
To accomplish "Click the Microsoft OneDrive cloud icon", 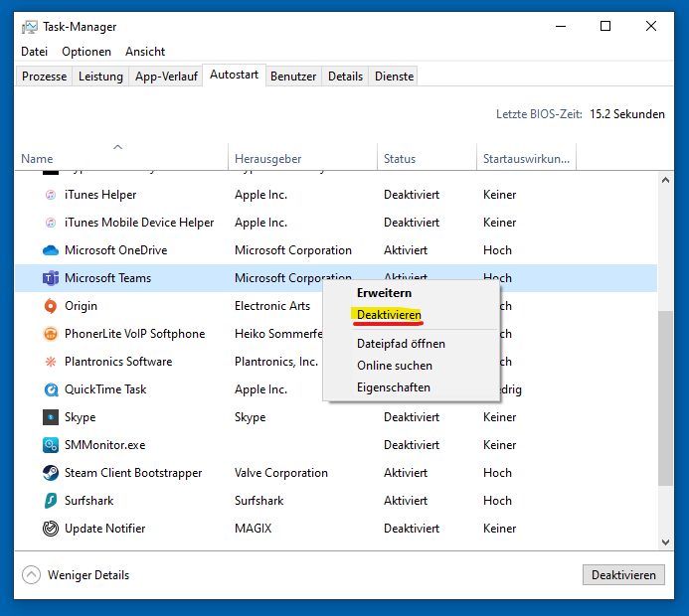I will (51, 250).
